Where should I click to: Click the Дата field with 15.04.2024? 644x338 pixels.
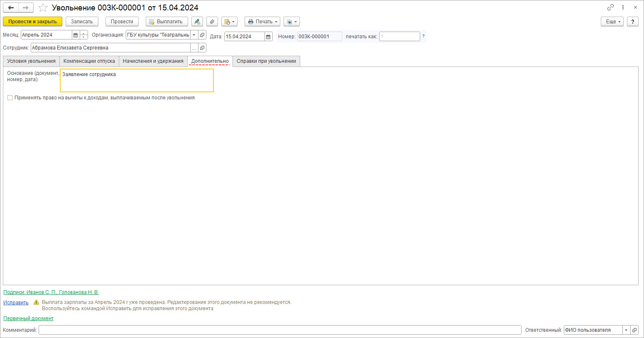(x=245, y=37)
